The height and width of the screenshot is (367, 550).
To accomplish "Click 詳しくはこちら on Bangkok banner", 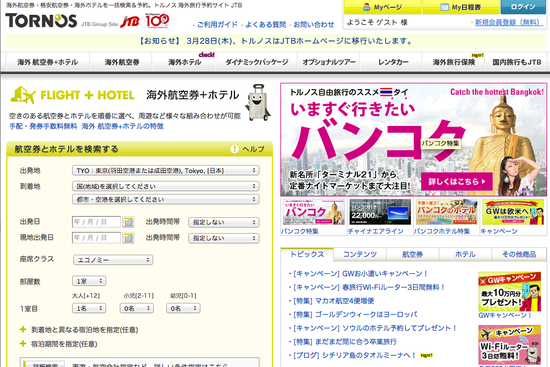I will (x=457, y=181).
